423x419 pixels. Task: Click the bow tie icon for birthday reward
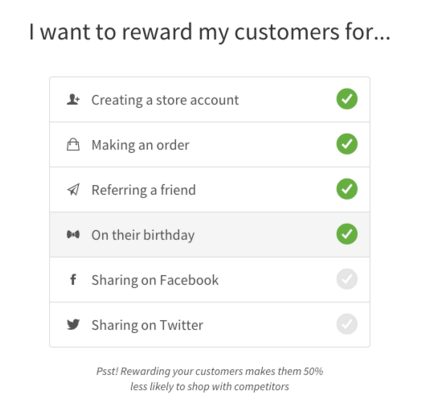(x=73, y=235)
